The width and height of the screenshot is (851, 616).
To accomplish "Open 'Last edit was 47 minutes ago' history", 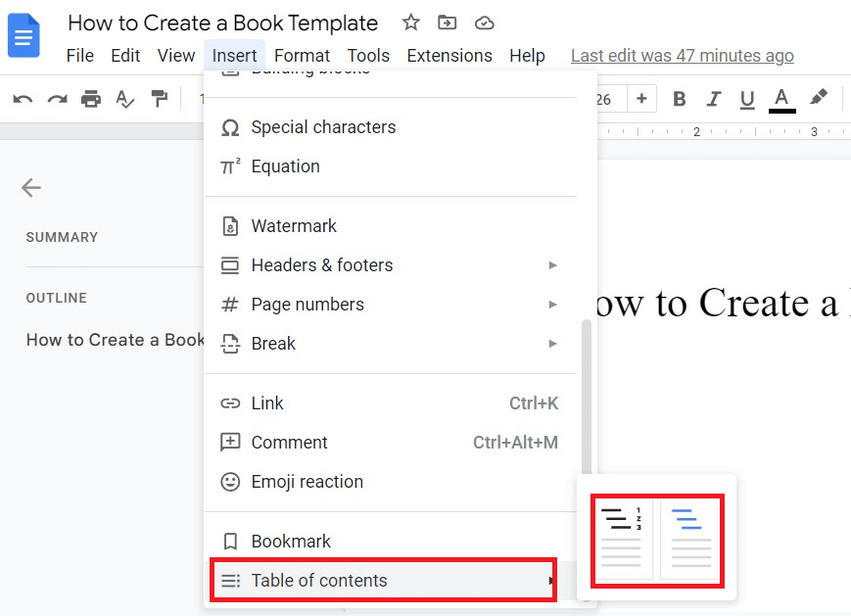I will coord(682,55).
